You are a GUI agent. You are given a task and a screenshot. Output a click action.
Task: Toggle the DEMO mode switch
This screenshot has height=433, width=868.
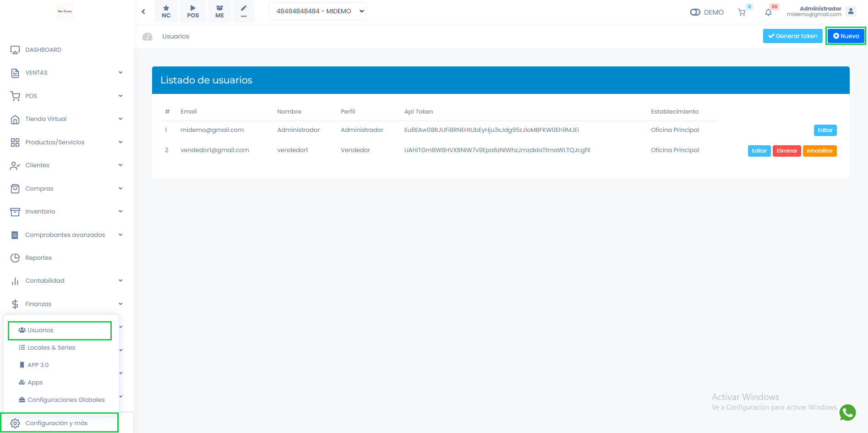point(695,12)
